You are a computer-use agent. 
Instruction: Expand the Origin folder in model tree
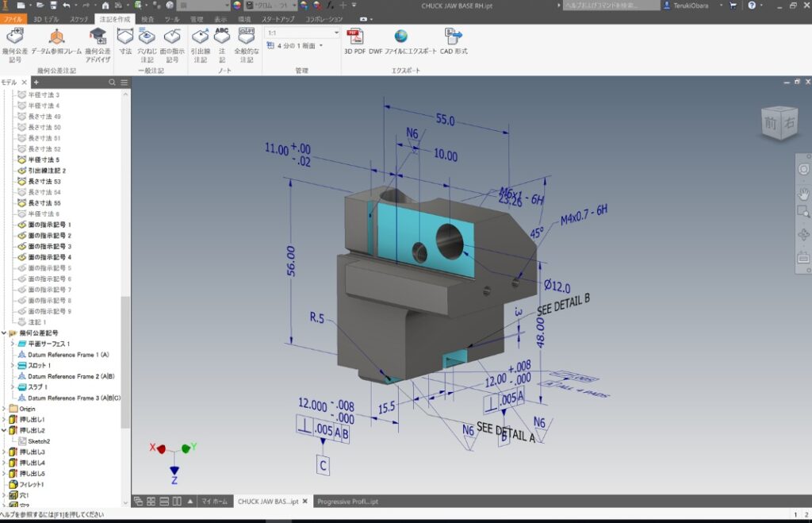[5, 409]
